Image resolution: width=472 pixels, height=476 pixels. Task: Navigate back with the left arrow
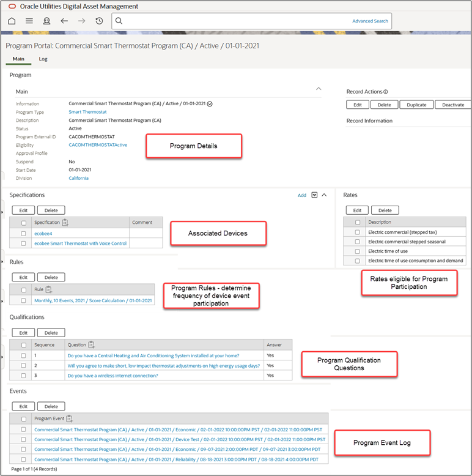coord(64,21)
